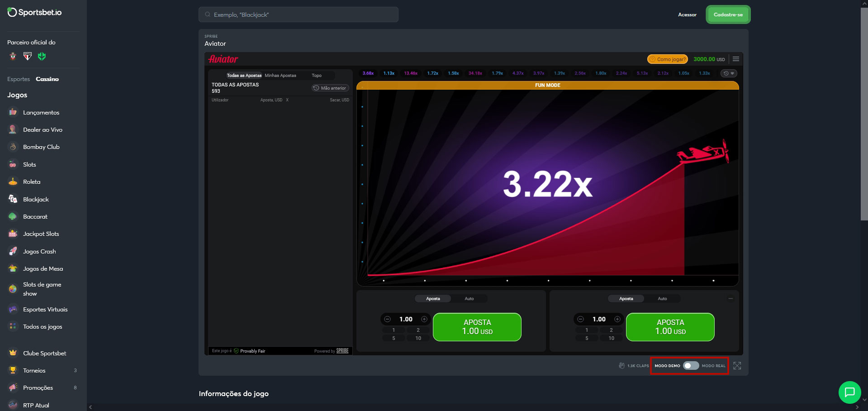Image resolution: width=868 pixels, height=411 pixels.
Task: Click the Acessar login link
Action: (687, 14)
